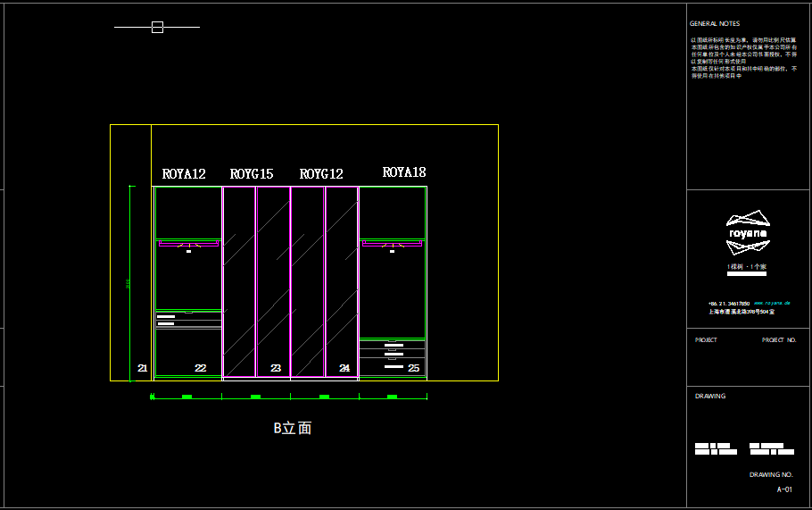This screenshot has height=510, width=812.
Task: Select the ROYA12 cabinet label
Action: pyautogui.click(x=184, y=174)
